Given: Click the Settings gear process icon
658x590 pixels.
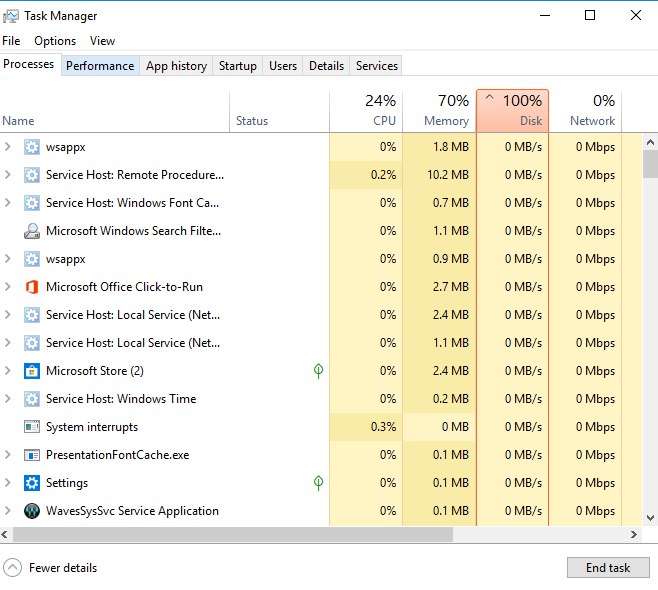Looking at the screenshot, I should coord(32,483).
